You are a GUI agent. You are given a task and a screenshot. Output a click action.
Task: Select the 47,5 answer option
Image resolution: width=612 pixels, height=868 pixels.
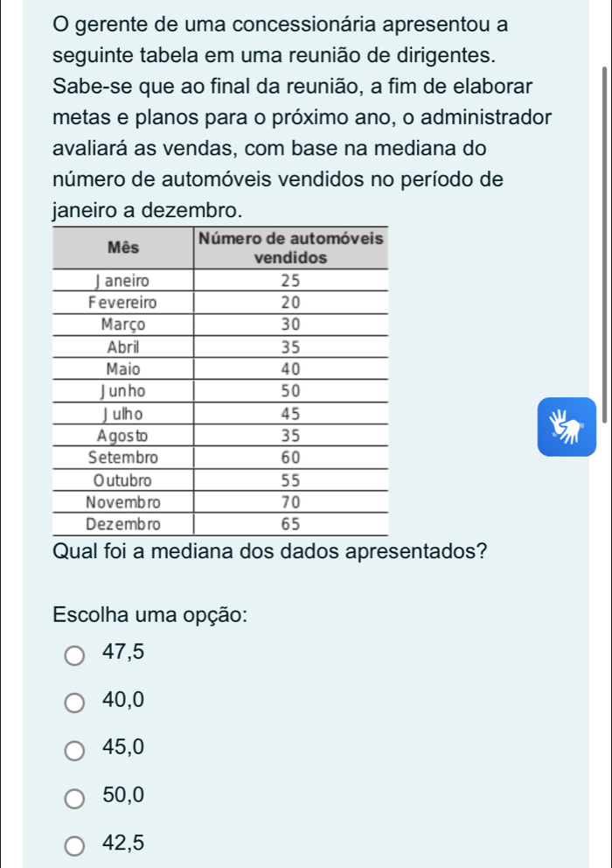click(76, 652)
